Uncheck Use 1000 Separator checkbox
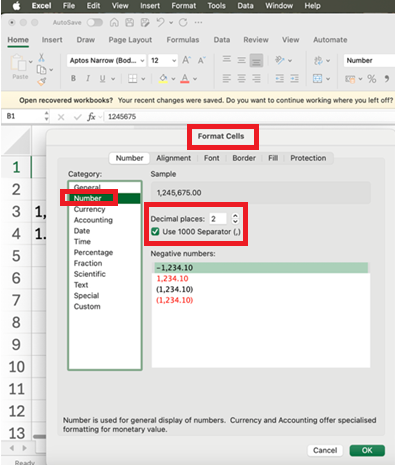 coord(155,231)
